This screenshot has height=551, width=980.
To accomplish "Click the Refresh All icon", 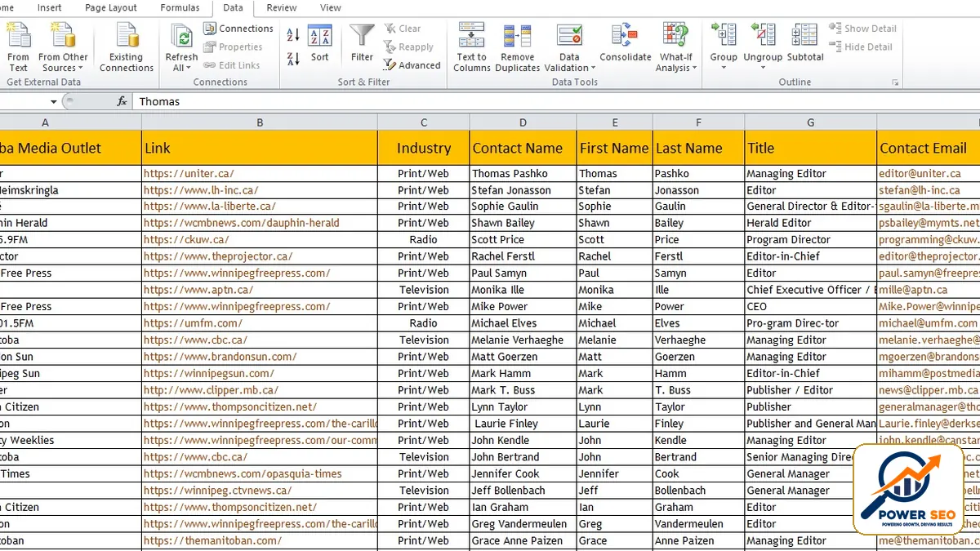I will tap(181, 37).
